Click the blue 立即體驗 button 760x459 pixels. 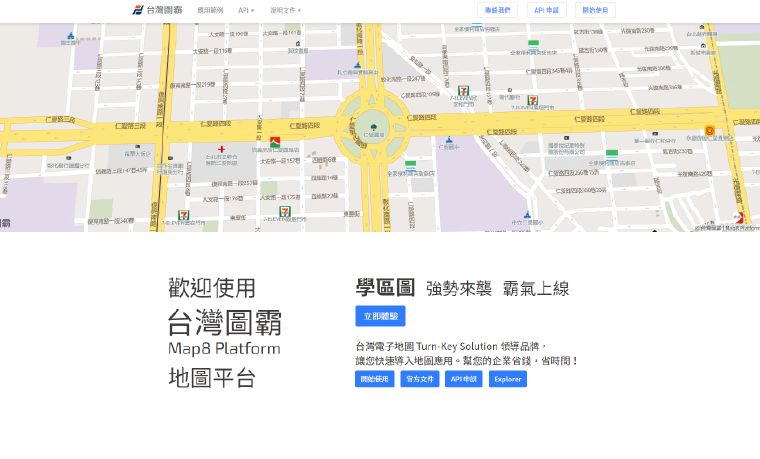pyautogui.click(x=380, y=316)
